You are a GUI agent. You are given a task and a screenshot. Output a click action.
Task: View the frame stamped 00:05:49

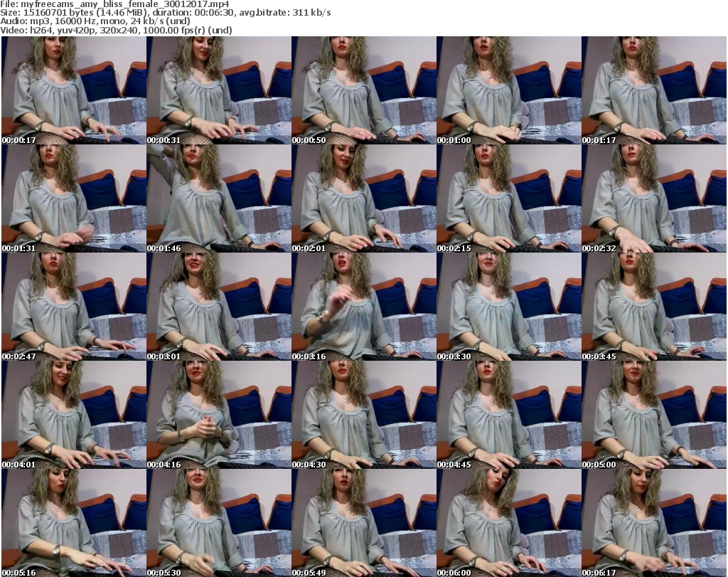[x=363, y=523]
